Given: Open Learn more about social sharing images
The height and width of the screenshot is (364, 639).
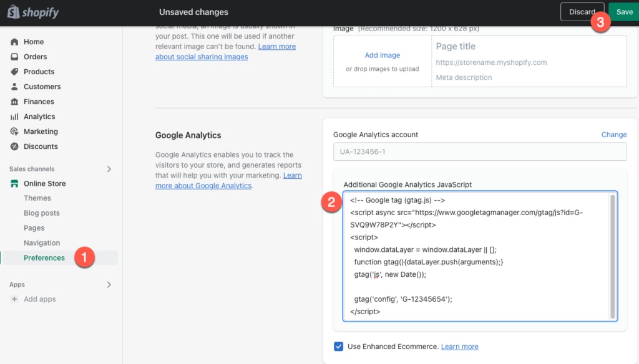Looking at the screenshot, I should pos(226,52).
